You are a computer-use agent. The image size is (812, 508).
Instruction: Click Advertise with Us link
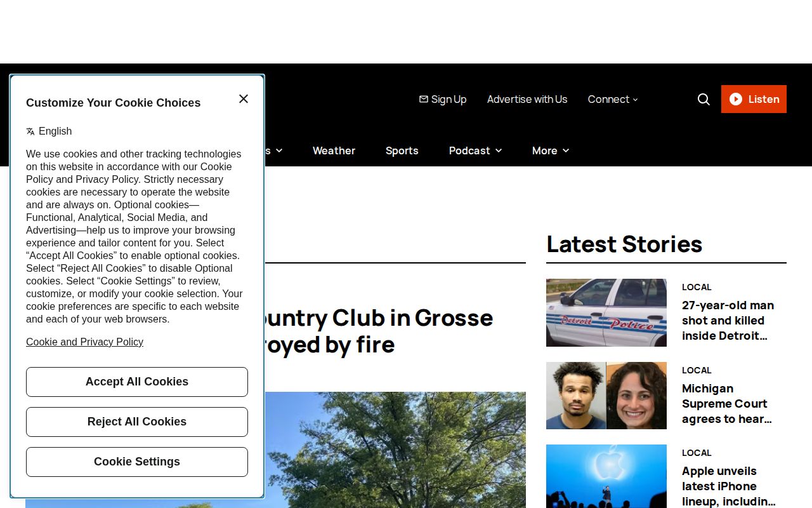tap(527, 99)
